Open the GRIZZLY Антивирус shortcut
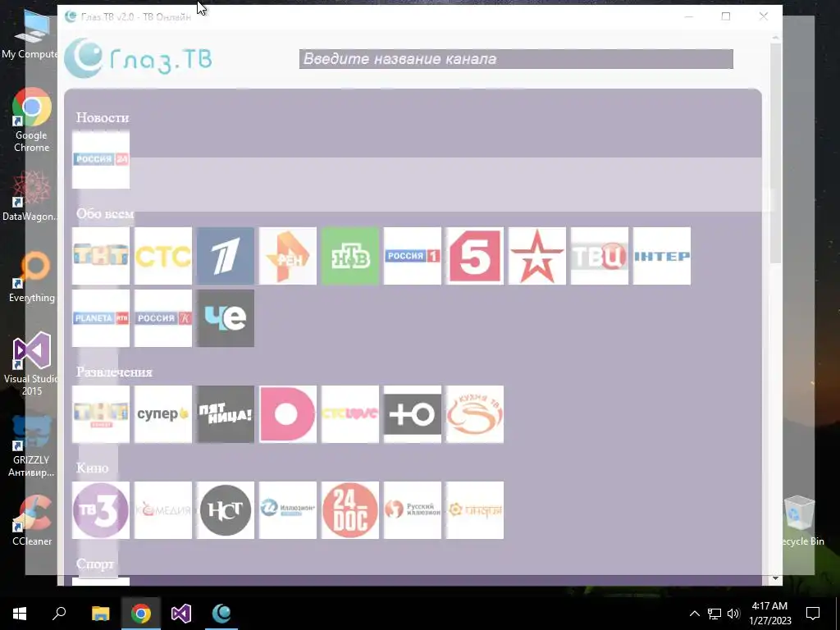This screenshot has height=630, width=840. (x=31, y=445)
